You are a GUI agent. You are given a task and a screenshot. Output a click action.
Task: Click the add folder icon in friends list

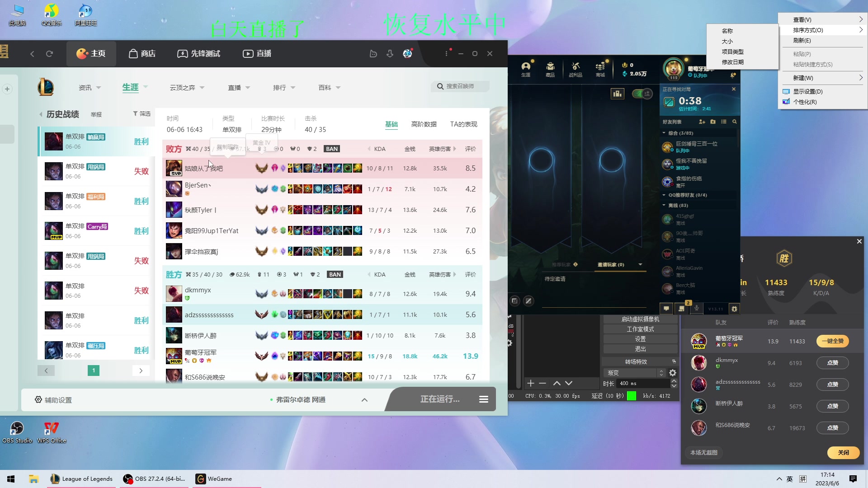pos(713,122)
